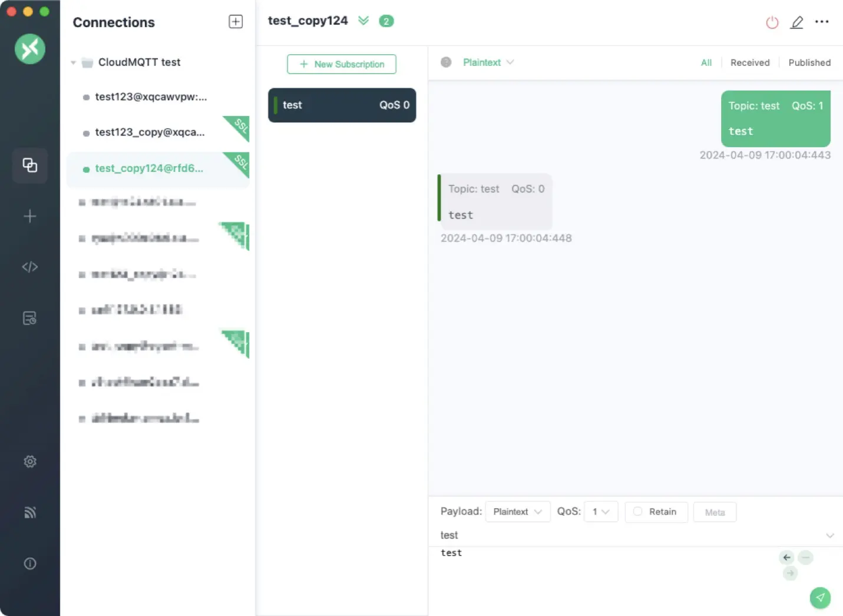Click the Meta button
843x616 pixels.
pyautogui.click(x=715, y=512)
